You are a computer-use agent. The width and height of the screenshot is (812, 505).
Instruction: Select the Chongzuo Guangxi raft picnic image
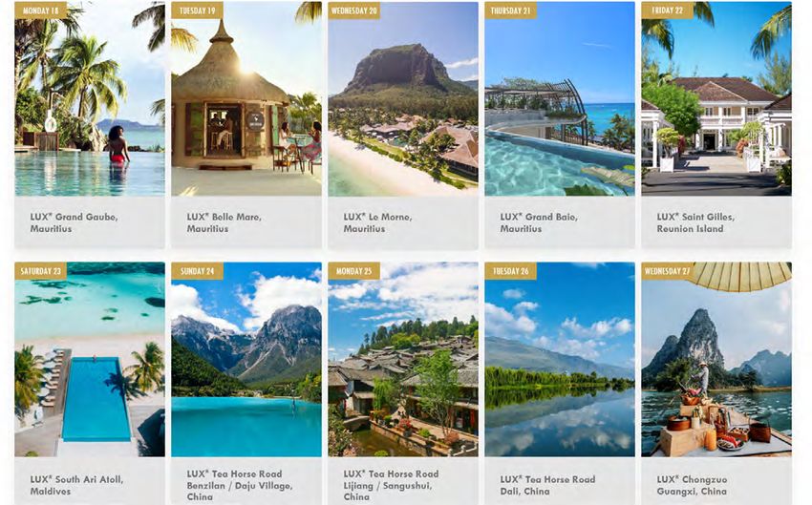(x=716, y=359)
